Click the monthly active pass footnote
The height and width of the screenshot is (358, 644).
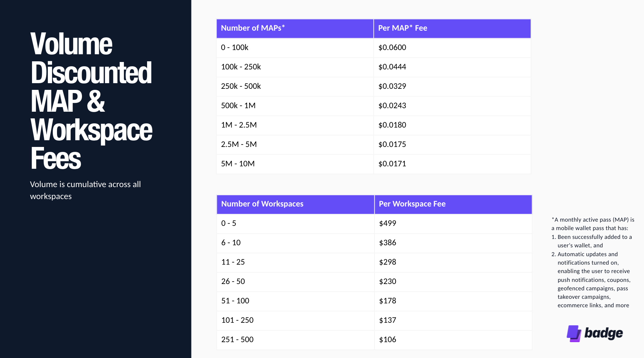(x=593, y=263)
